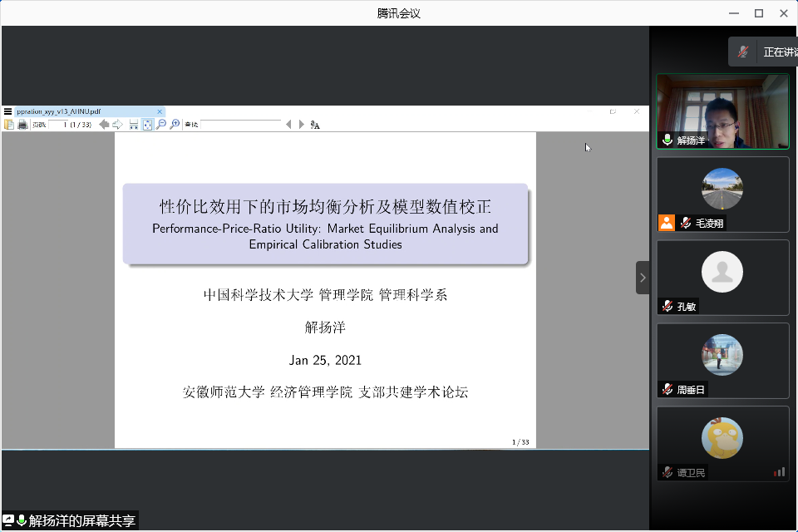Select the ppration_xyy_v13 PDF tab
Image resolution: width=798 pixels, height=532 pixels.
(58, 111)
